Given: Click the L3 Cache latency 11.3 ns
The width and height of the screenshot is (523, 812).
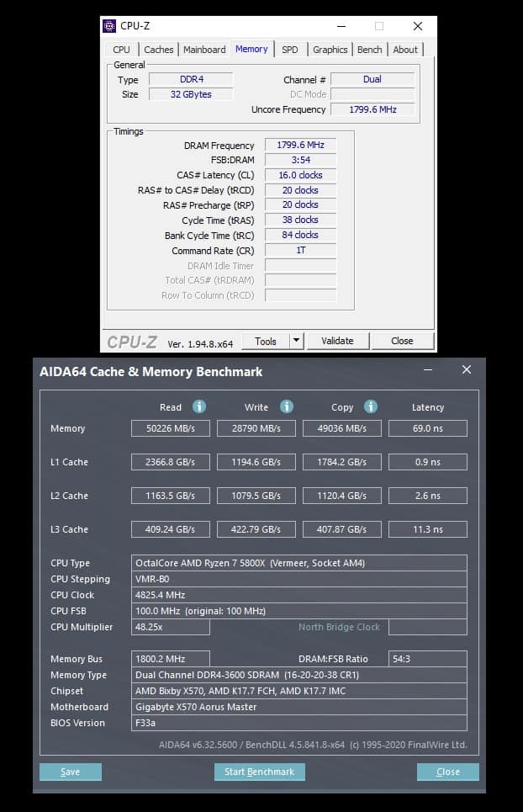Looking at the screenshot, I should click(x=428, y=529).
